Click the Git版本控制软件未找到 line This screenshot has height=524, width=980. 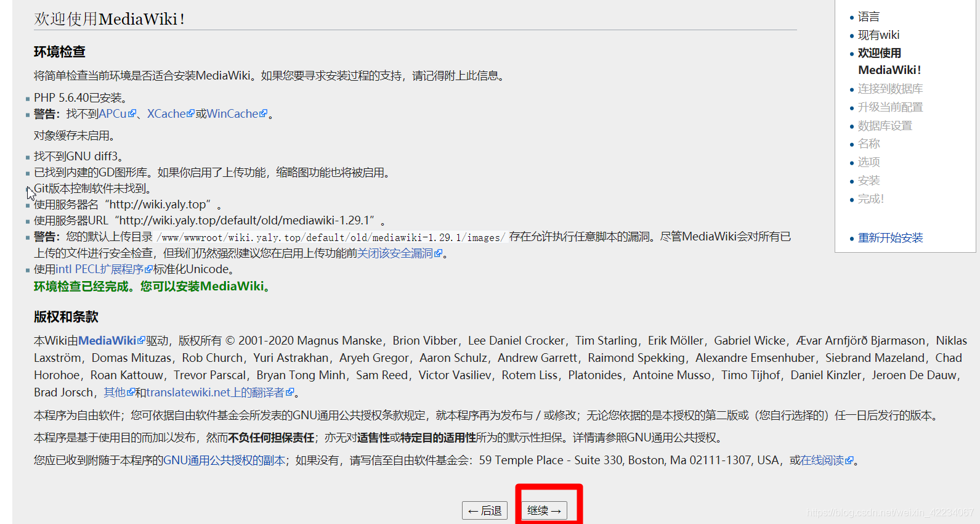pos(92,189)
